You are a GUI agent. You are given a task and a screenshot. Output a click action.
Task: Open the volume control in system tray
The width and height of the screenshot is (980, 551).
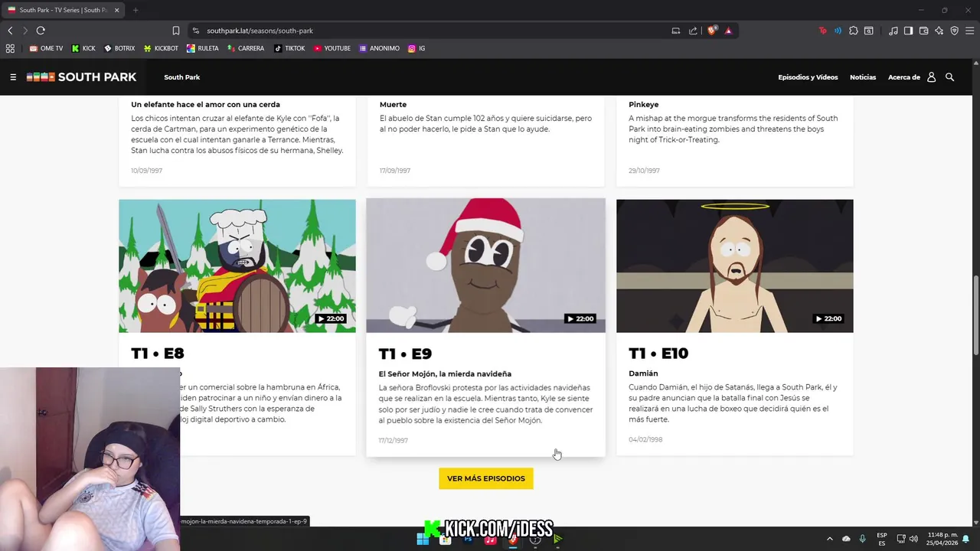(913, 539)
